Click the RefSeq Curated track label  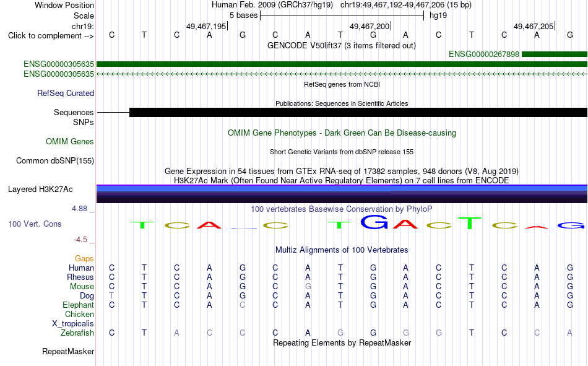click(x=66, y=93)
